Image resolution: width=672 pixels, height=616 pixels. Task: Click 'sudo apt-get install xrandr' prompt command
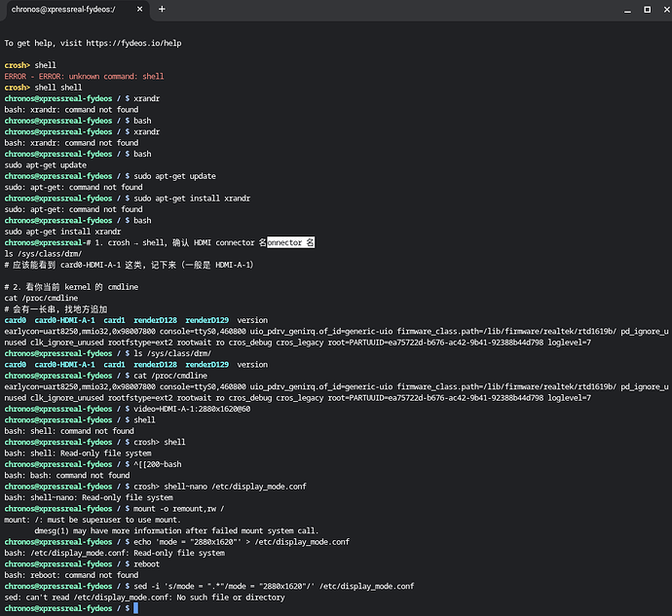pyautogui.click(x=192, y=199)
